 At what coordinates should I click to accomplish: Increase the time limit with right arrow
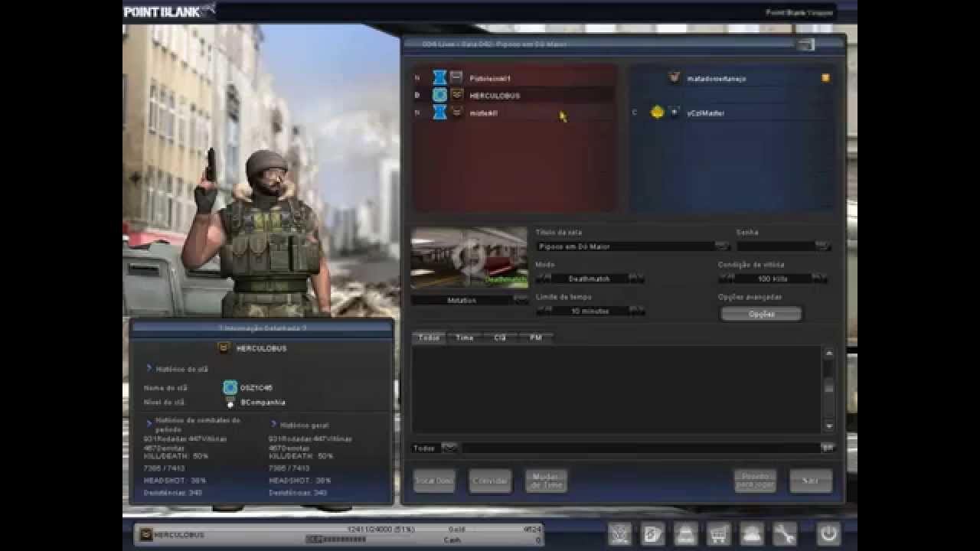coord(636,311)
